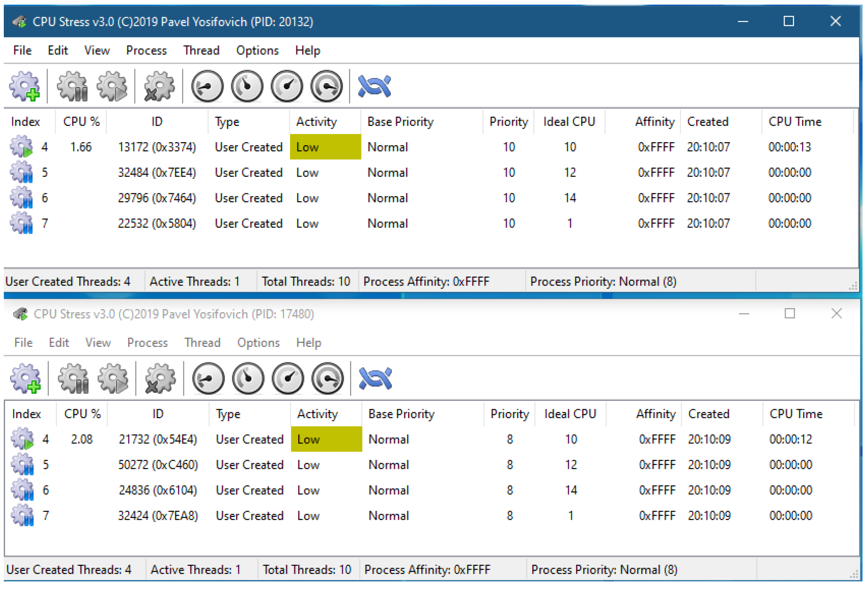868x589 pixels.
Task: Open the Options menu in PID 17480 window
Action: 258,343
